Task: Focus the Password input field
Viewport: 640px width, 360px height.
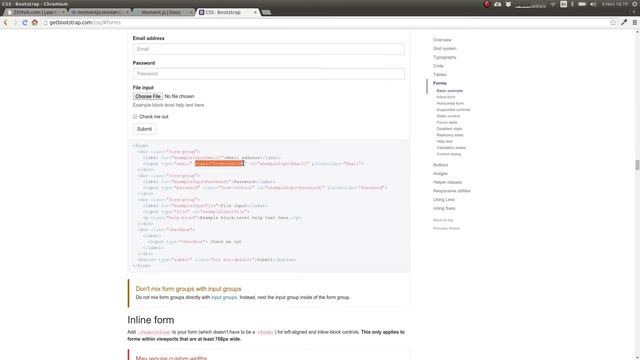Action: 269,74
